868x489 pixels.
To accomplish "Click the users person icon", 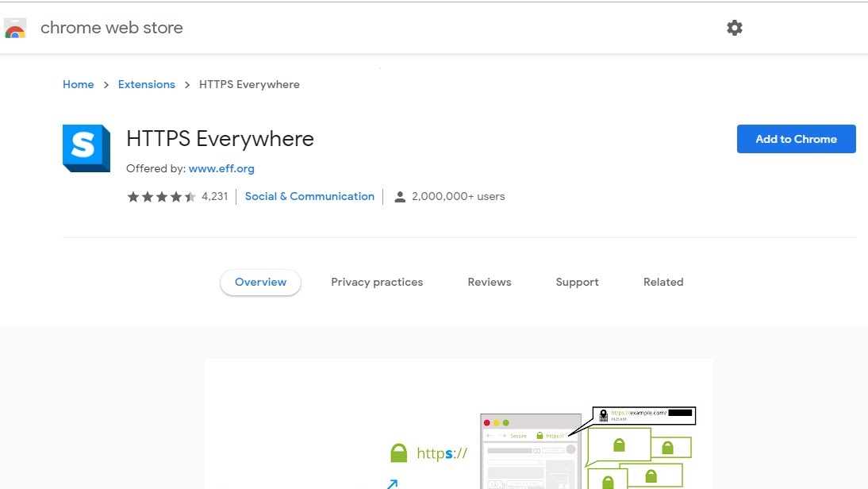I will pos(400,197).
